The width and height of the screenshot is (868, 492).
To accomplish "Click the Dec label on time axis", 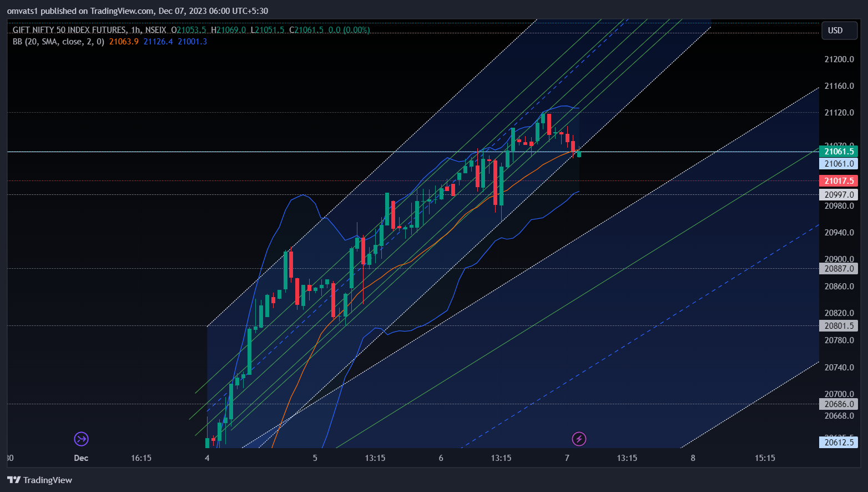I will click(x=81, y=458).
